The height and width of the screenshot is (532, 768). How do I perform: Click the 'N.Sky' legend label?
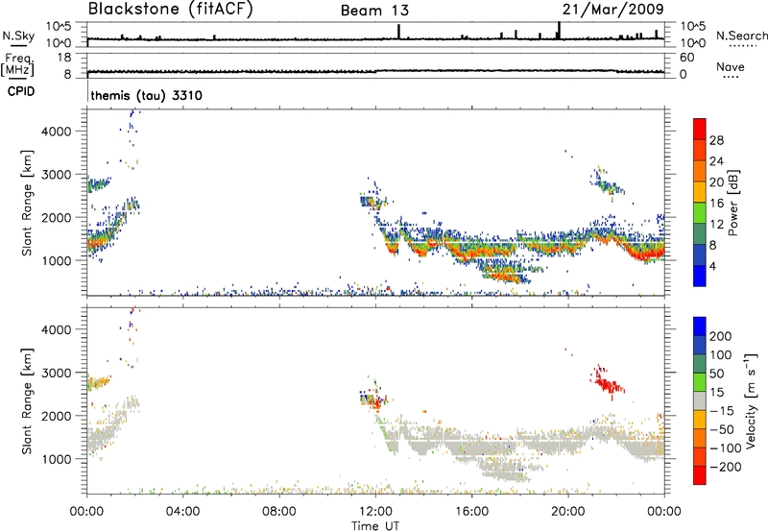pos(18,36)
